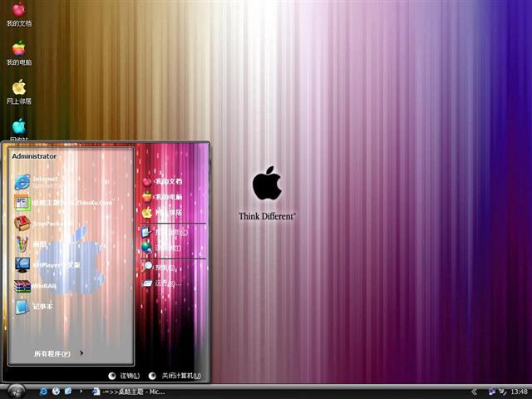Open 我的电脑 icon on the desktop
This screenshot has width=532, height=399.
click(x=19, y=53)
